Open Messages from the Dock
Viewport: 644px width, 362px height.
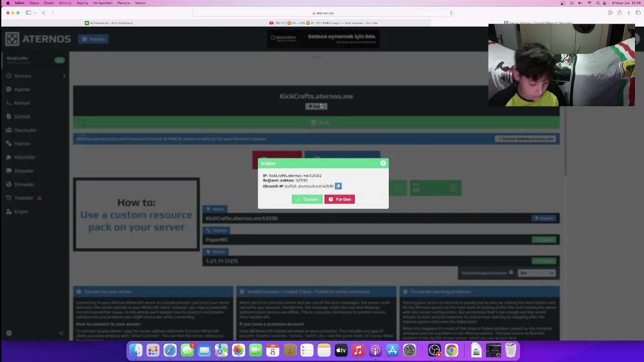click(187, 350)
